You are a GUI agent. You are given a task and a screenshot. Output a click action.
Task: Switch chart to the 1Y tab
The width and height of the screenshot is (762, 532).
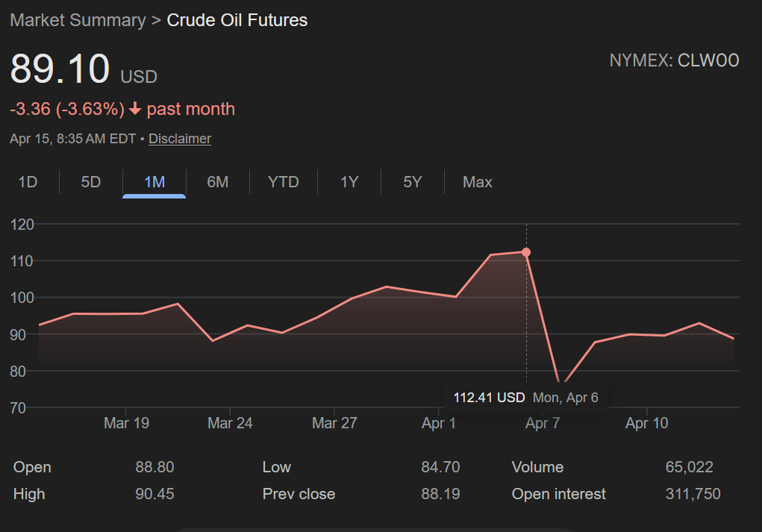point(349,182)
